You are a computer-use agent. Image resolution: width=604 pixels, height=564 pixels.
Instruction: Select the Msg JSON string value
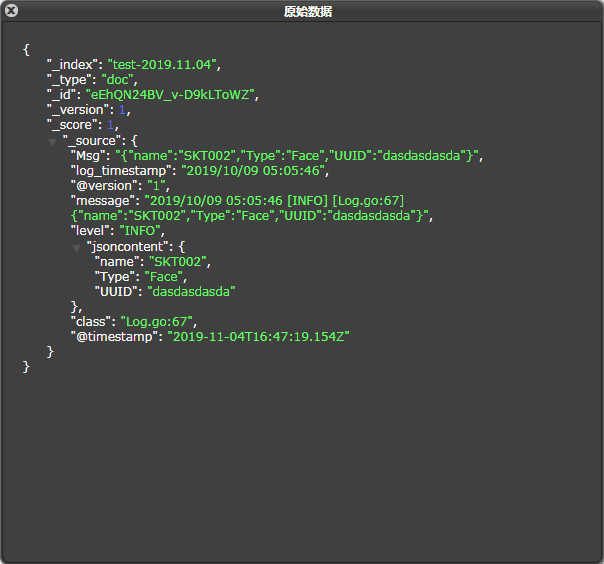coord(297,156)
